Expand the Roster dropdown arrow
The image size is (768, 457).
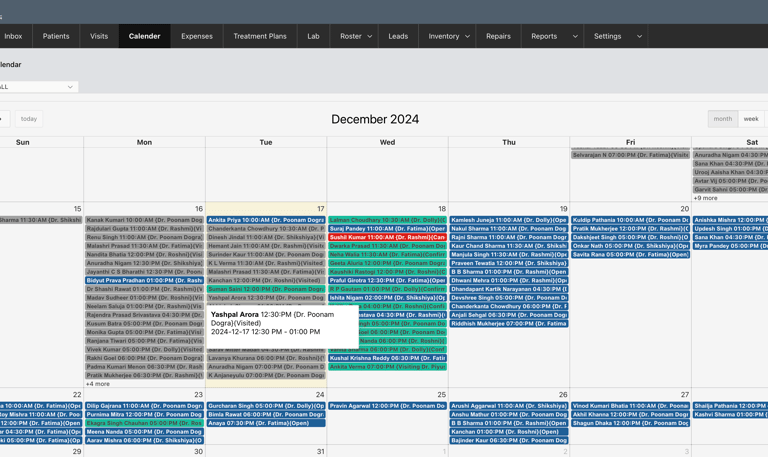tap(370, 36)
